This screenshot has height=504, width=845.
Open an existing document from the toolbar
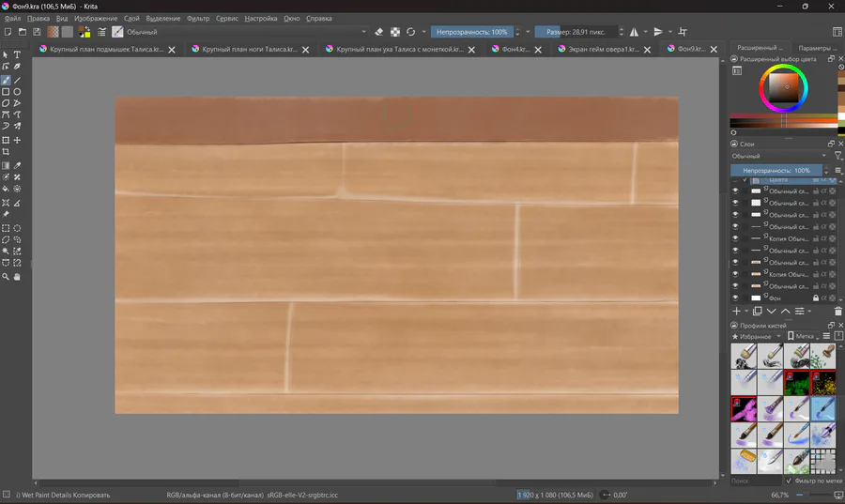(23, 32)
